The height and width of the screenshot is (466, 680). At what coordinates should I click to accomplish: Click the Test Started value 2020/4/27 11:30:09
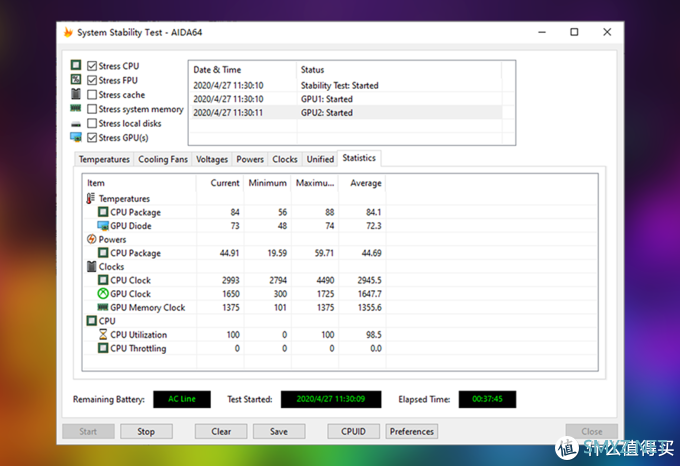coord(331,399)
